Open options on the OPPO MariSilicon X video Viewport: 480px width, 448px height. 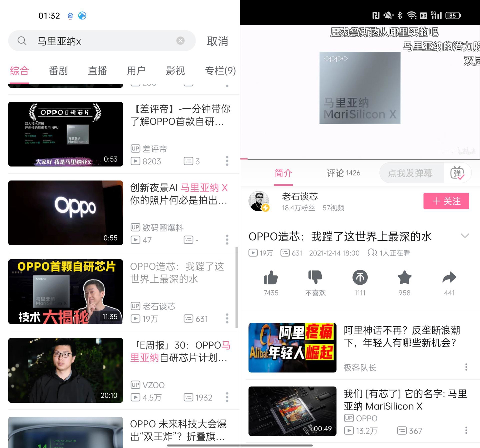466,430
